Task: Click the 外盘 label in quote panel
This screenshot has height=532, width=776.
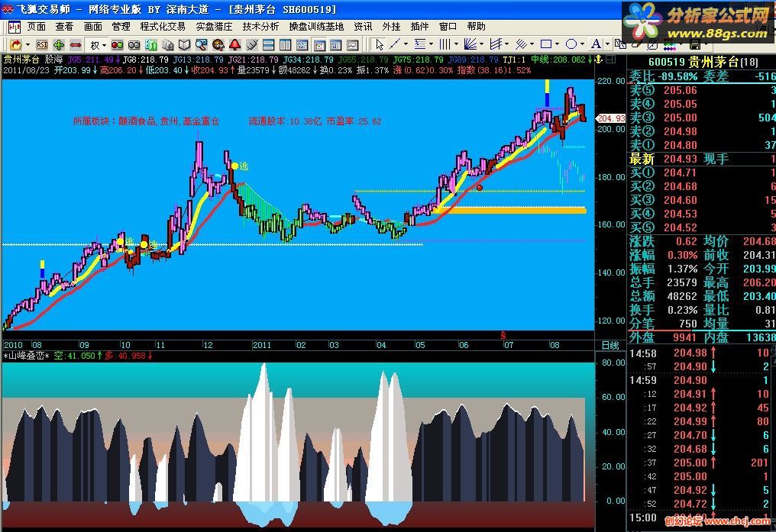Action: click(x=642, y=337)
